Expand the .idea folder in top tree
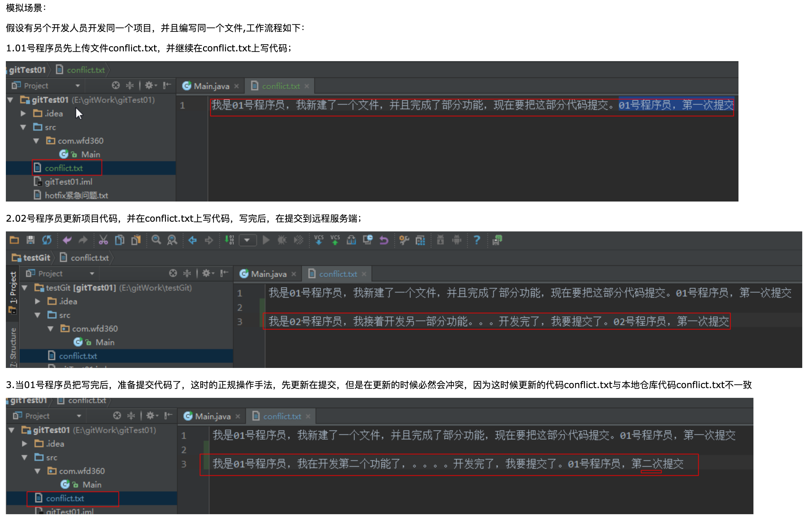Screen dimensions: 812x522 point(23,113)
